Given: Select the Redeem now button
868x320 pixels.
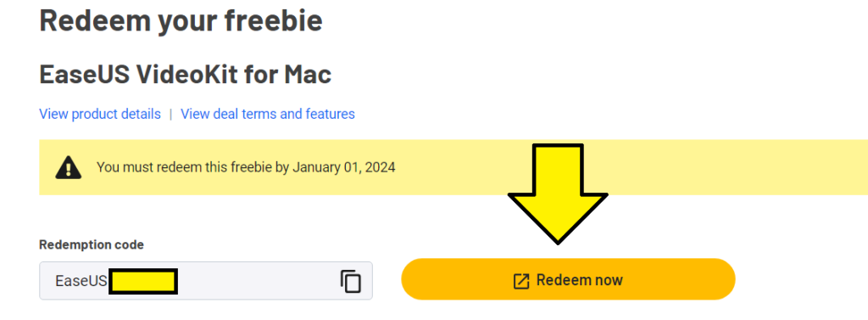Looking at the screenshot, I should click(568, 279).
